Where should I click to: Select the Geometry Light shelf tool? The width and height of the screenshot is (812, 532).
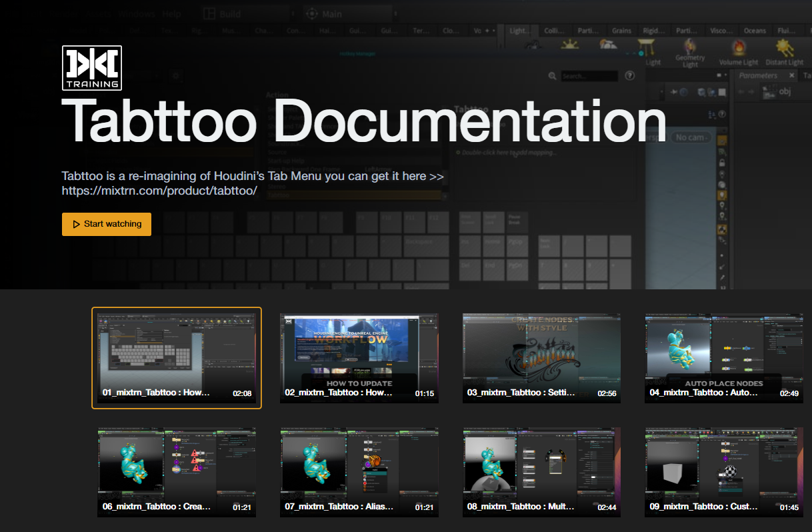[x=690, y=47]
